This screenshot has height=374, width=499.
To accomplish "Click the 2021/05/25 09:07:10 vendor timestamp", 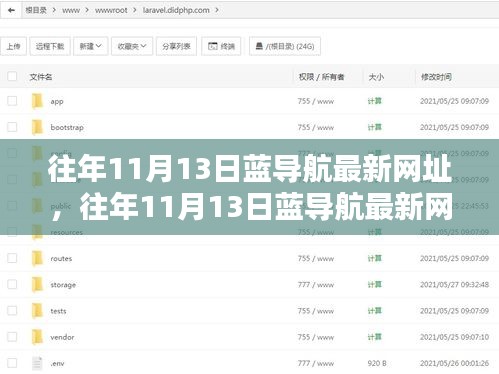I will click(455, 337).
